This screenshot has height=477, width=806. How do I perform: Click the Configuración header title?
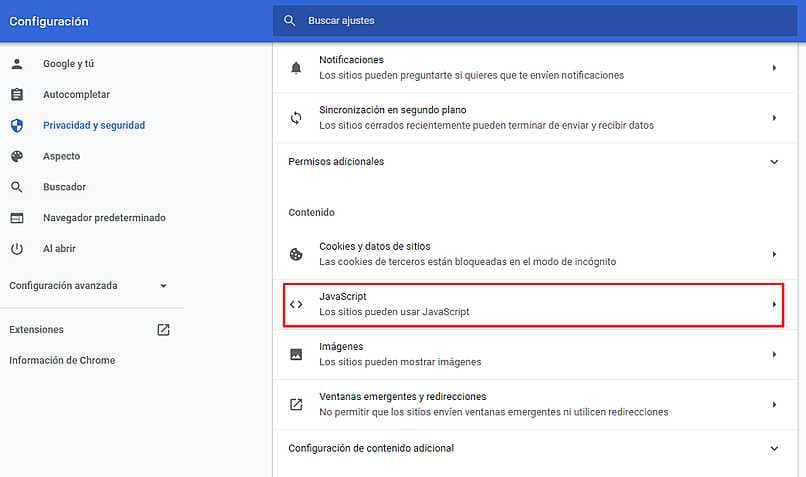(x=49, y=22)
